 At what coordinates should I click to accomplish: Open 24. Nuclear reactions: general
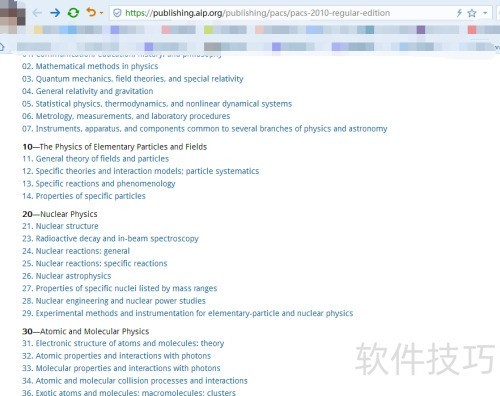tap(76, 251)
